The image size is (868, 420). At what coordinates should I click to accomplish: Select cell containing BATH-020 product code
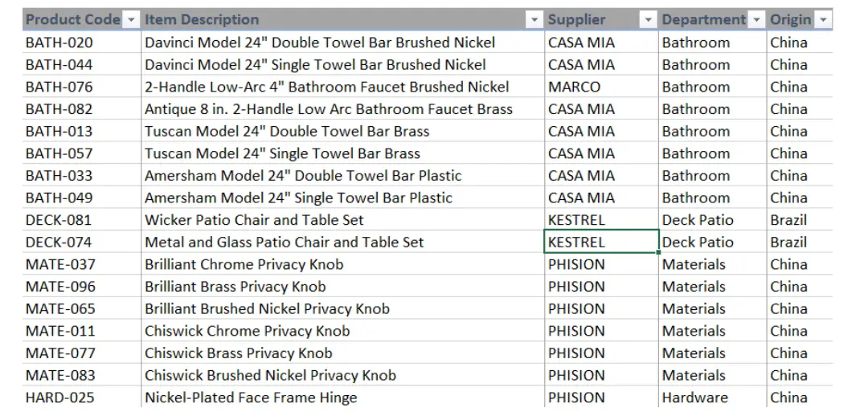tap(82, 42)
